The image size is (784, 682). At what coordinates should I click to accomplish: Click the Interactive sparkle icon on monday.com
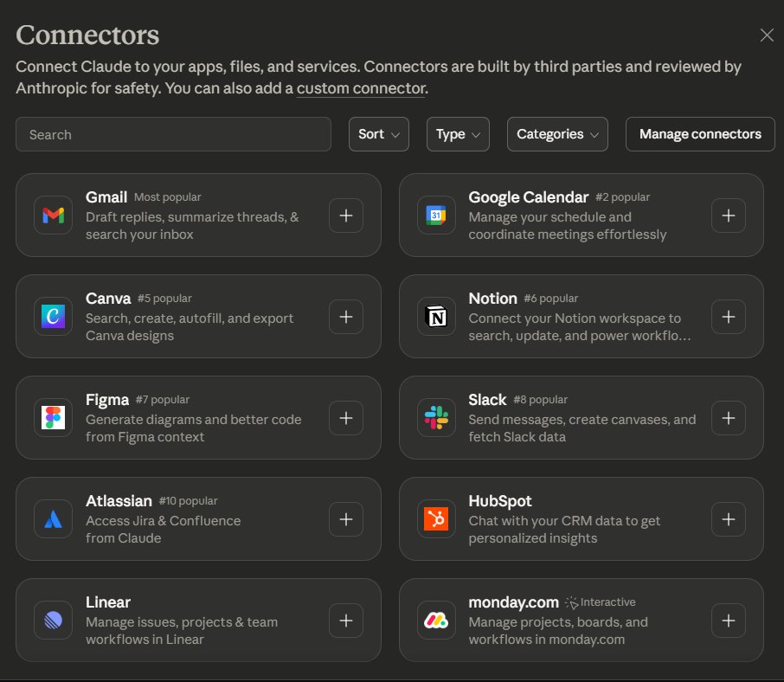(571, 602)
